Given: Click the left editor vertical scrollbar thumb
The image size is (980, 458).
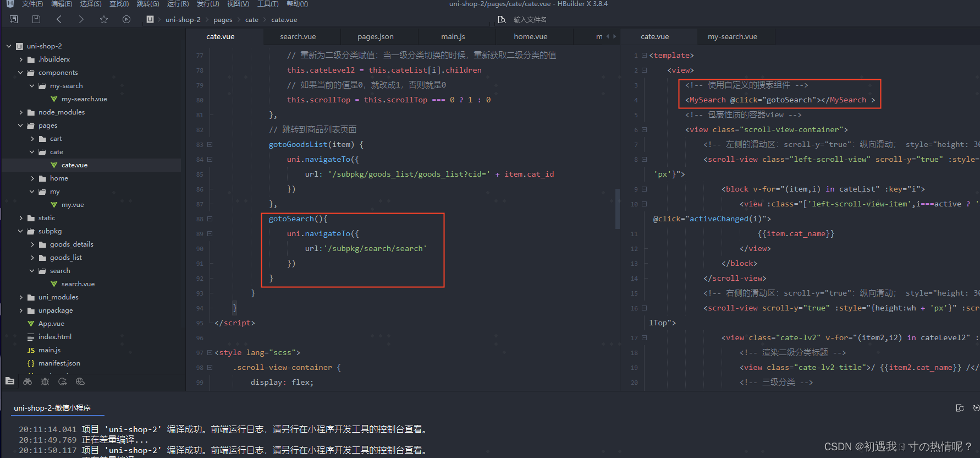Looking at the screenshot, I should [x=617, y=209].
